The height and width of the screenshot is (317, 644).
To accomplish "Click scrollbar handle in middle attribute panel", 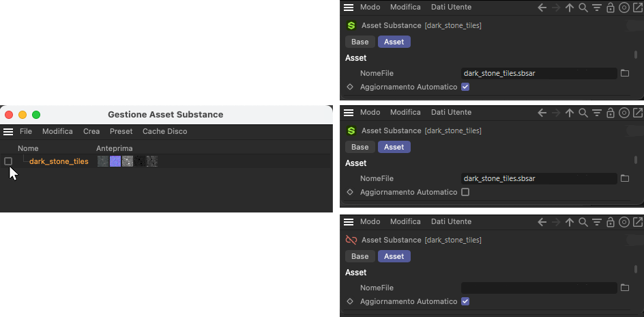I will click(636, 160).
